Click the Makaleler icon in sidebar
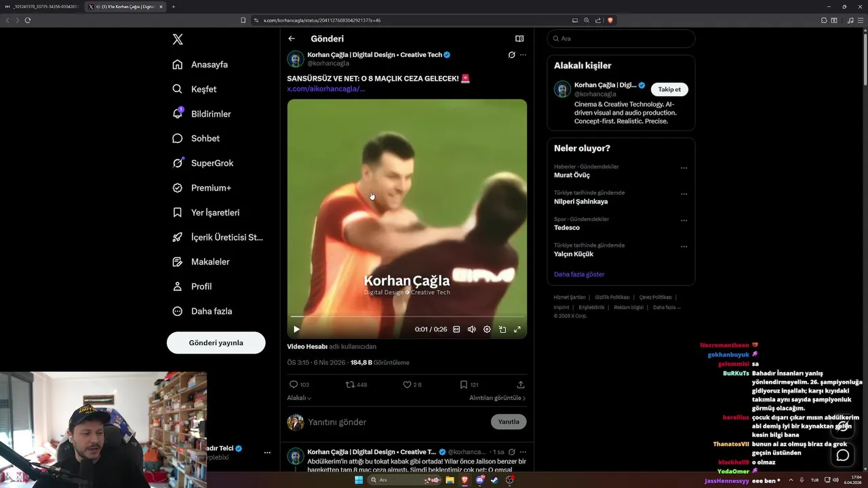The height and width of the screenshot is (488, 868). (178, 262)
